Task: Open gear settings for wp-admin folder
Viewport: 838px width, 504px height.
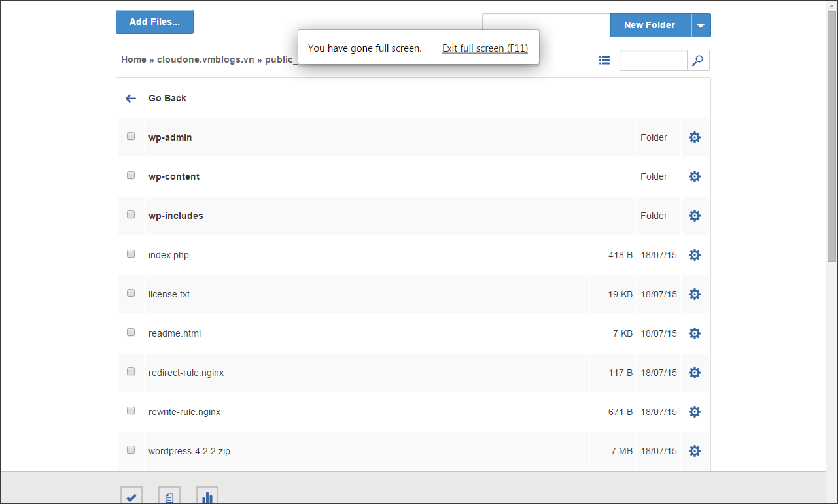Action: 695,137
